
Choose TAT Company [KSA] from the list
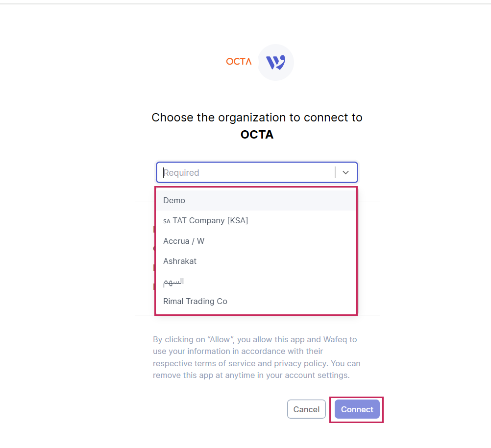pyautogui.click(x=210, y=220)
